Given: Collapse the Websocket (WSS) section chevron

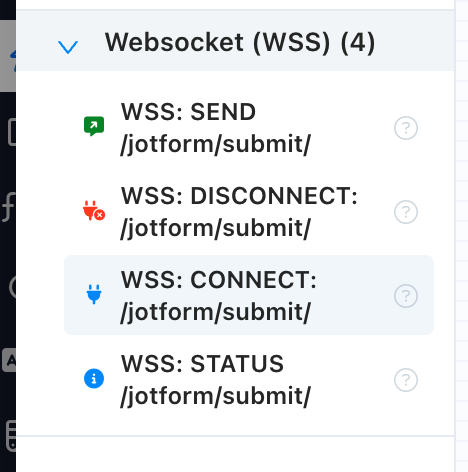Looking at the screenshot, I should click(68, 47).
